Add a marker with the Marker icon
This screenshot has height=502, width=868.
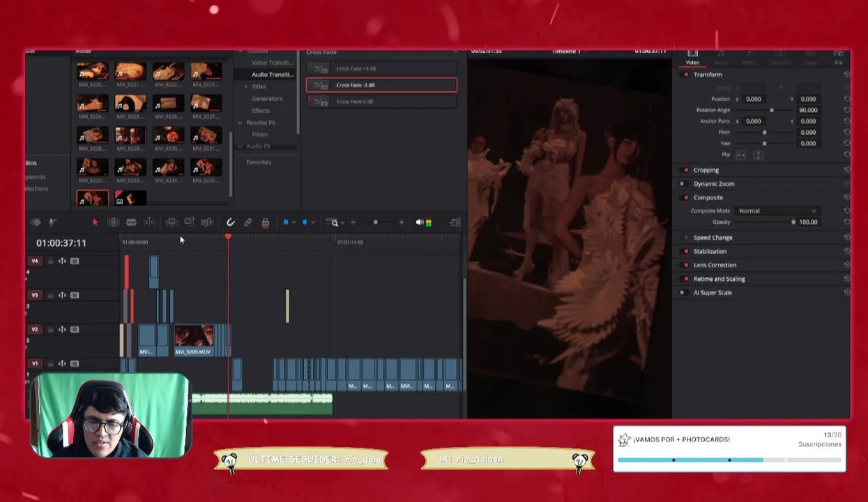(x=304, y=222)
